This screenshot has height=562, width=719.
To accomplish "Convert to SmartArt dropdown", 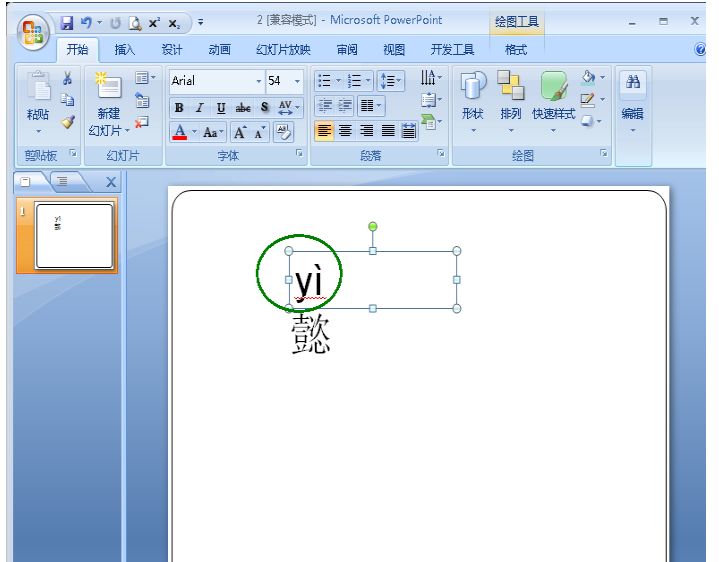I will click(431, 121).
